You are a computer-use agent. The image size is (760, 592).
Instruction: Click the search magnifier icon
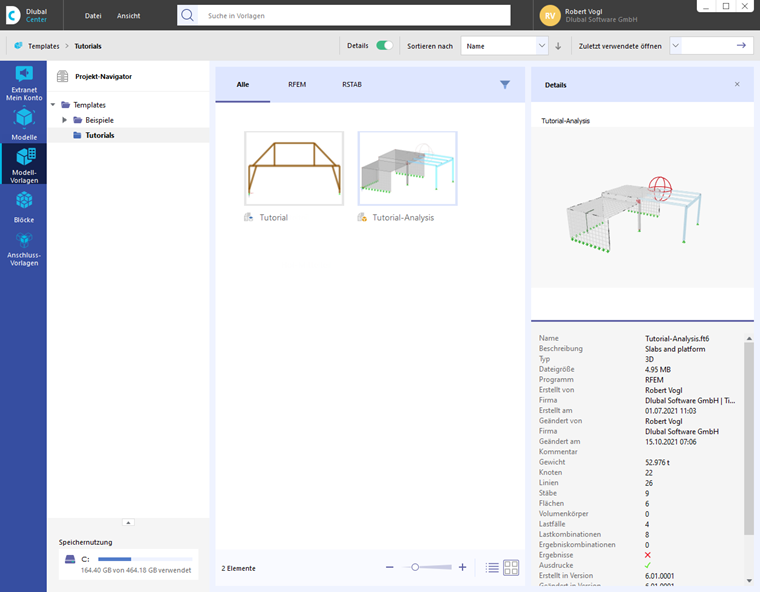coord(187,16)
